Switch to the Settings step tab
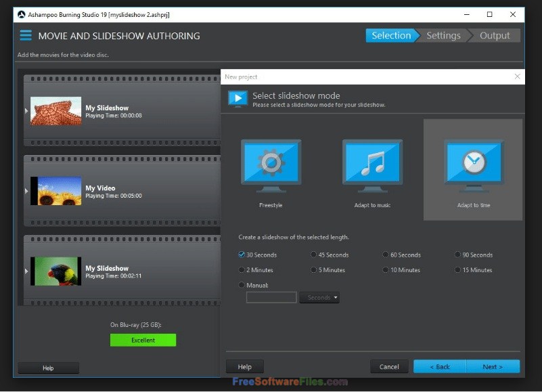This screenshot has width=542, height=392. pyautogui.click(x=443, y=35)
